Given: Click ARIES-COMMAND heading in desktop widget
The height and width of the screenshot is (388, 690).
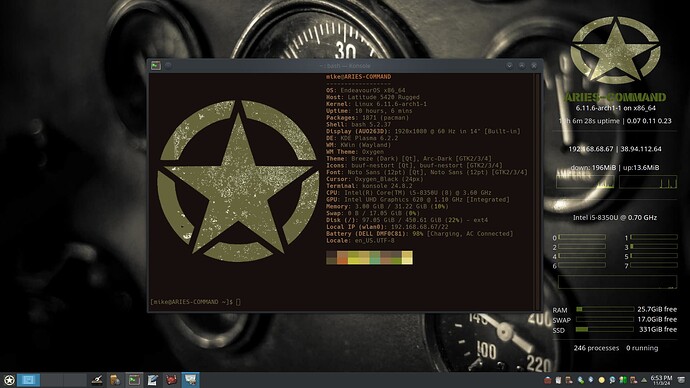Looking at the screenshot, I should tap(615, 97).
